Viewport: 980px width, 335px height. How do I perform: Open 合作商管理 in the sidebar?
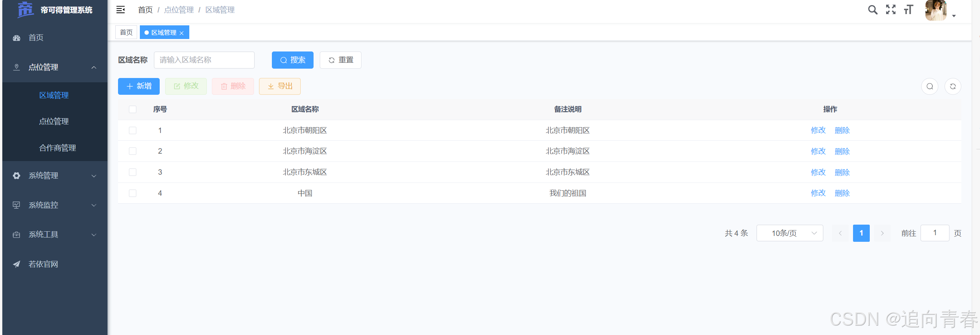[57, 148]
